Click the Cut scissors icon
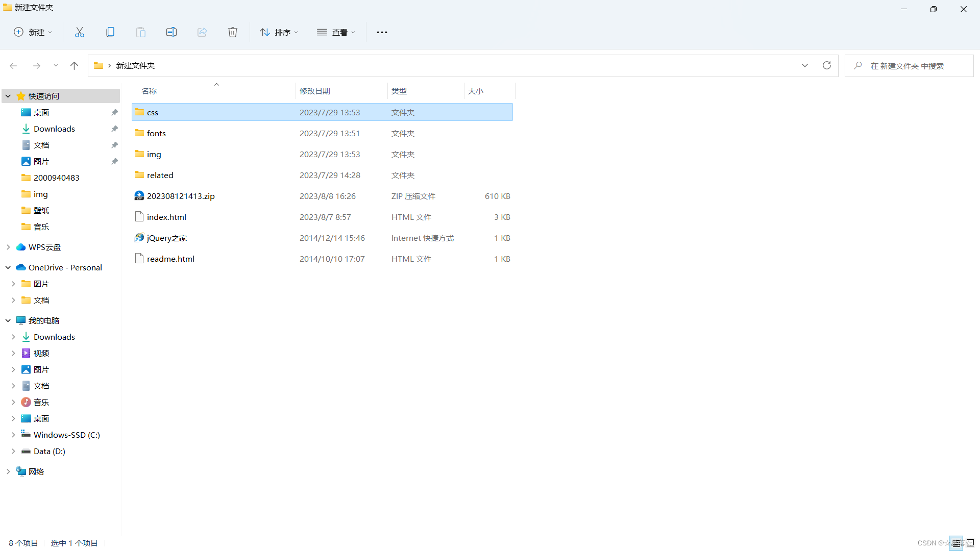This screenshot has width=980, height=551. (80, 32)
